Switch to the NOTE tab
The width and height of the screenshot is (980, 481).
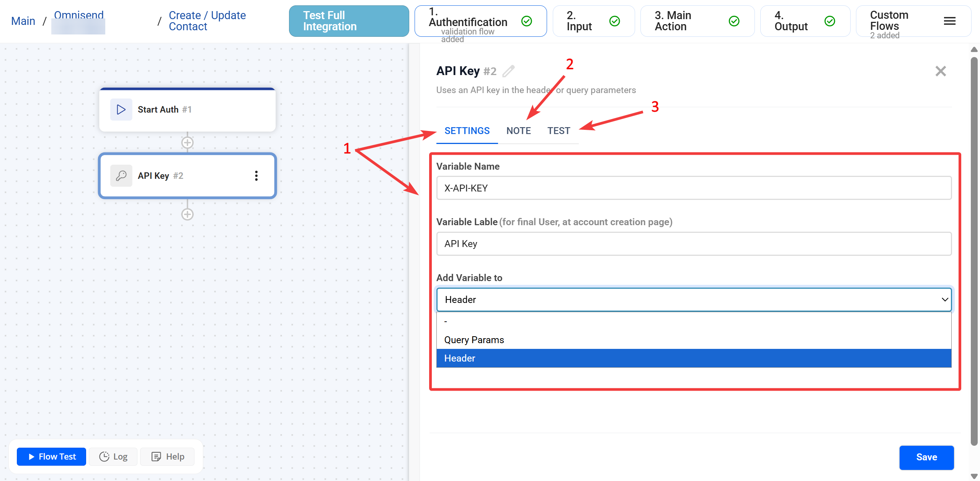pos(519,131)
